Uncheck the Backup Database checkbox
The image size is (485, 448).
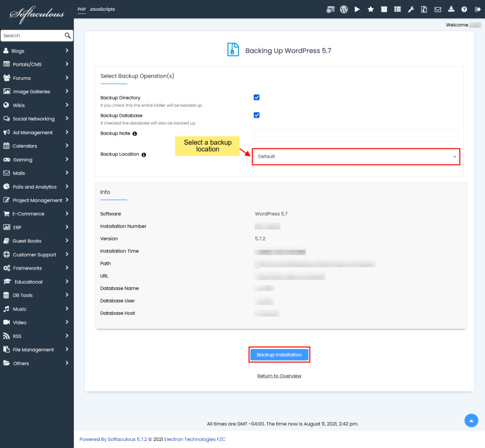(257, 115)
